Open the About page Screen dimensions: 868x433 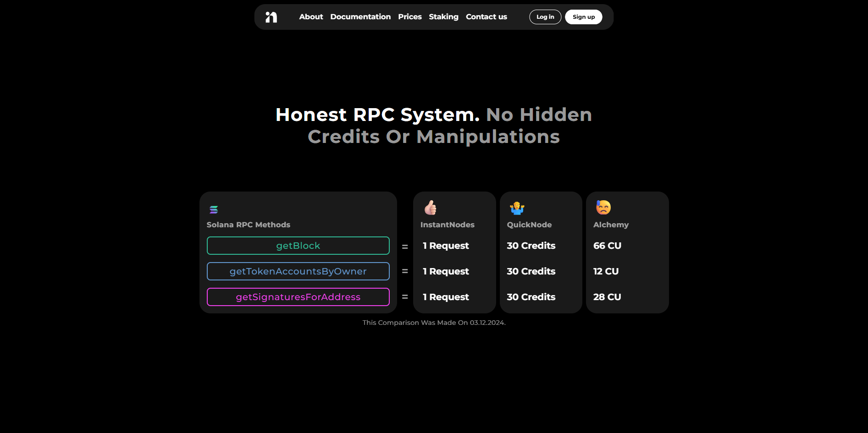point(310,16)
